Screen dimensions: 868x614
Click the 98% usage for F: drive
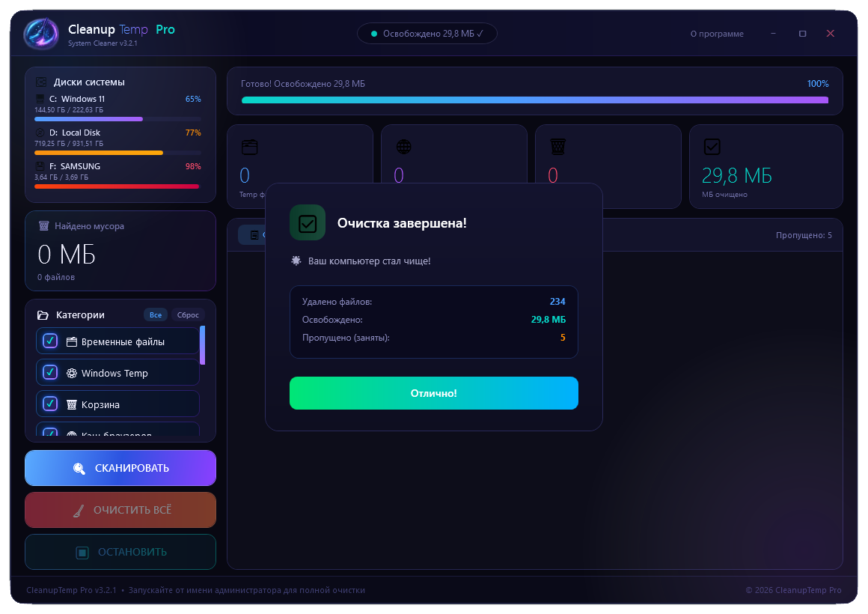point(193,166)
